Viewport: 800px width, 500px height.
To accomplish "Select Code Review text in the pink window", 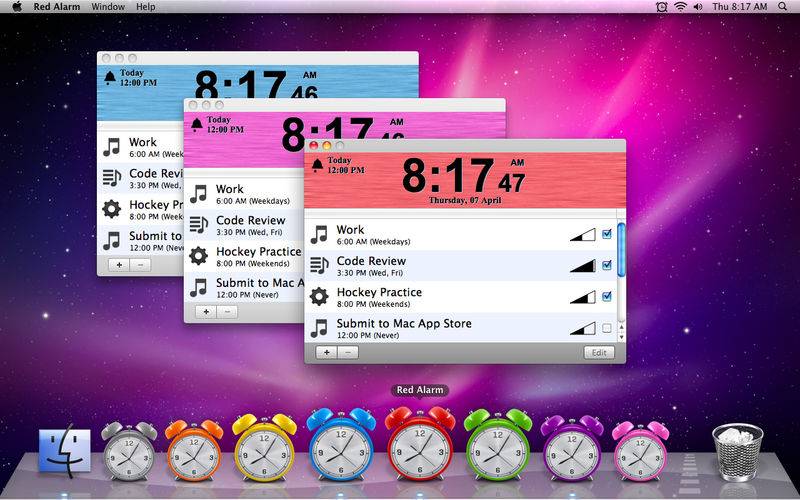I will coord(251,220).
